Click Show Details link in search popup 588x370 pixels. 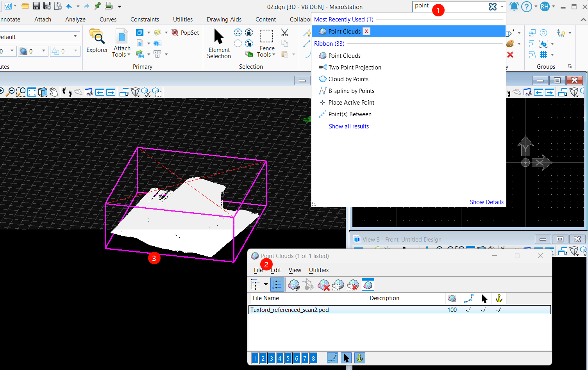(x=487, y=202)
